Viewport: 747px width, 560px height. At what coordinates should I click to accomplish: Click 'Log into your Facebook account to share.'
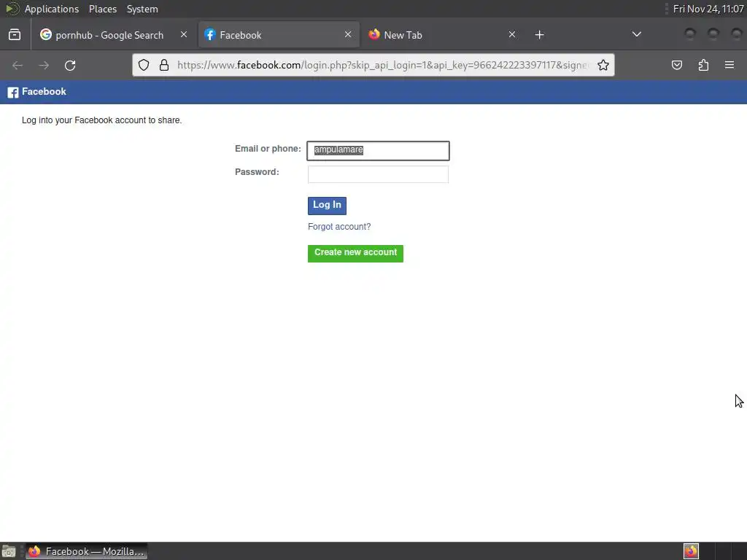click(102, 120)
